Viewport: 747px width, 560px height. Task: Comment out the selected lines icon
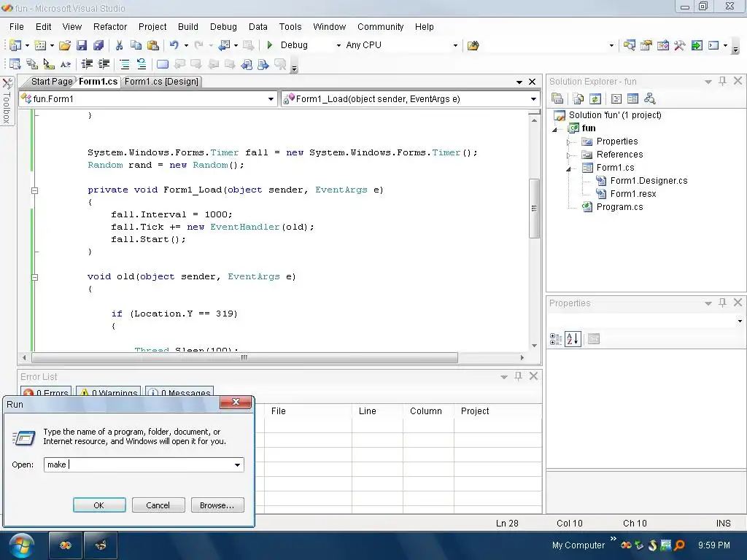coord(124,64)
